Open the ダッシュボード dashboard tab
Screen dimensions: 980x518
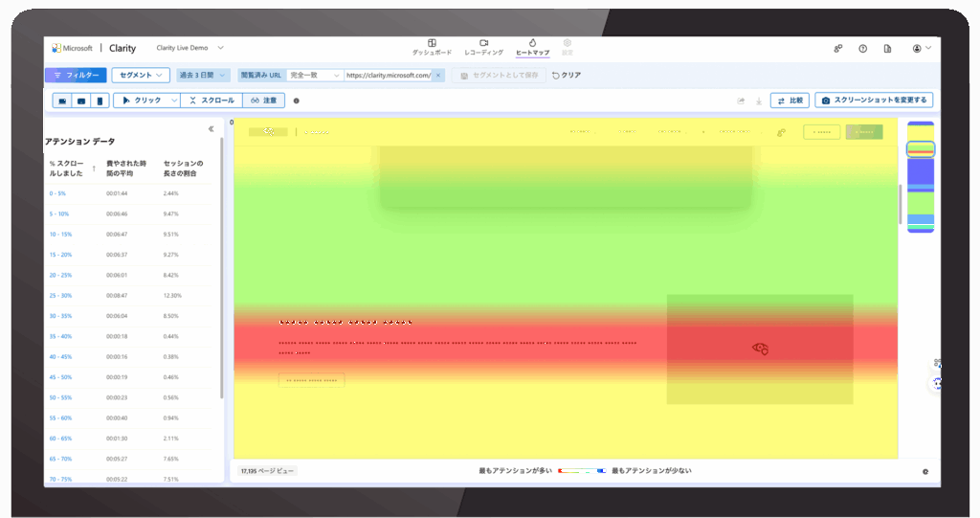pos(432,48)
